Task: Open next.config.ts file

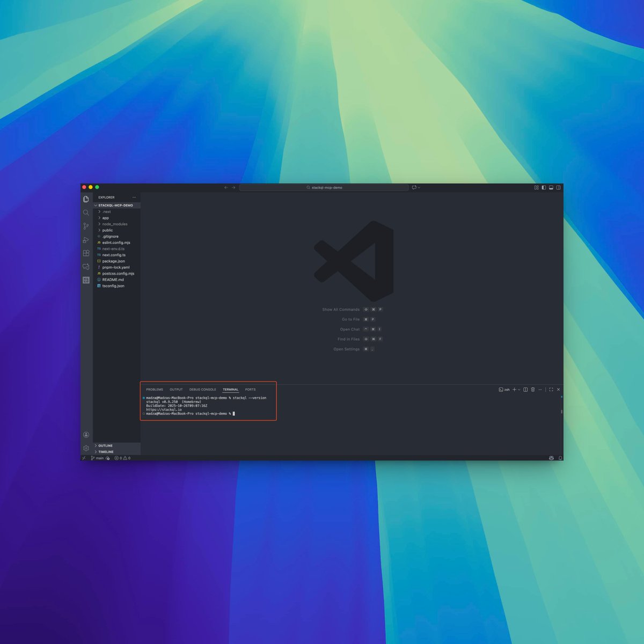Action: pyautogui.click(x=116, y=255)
